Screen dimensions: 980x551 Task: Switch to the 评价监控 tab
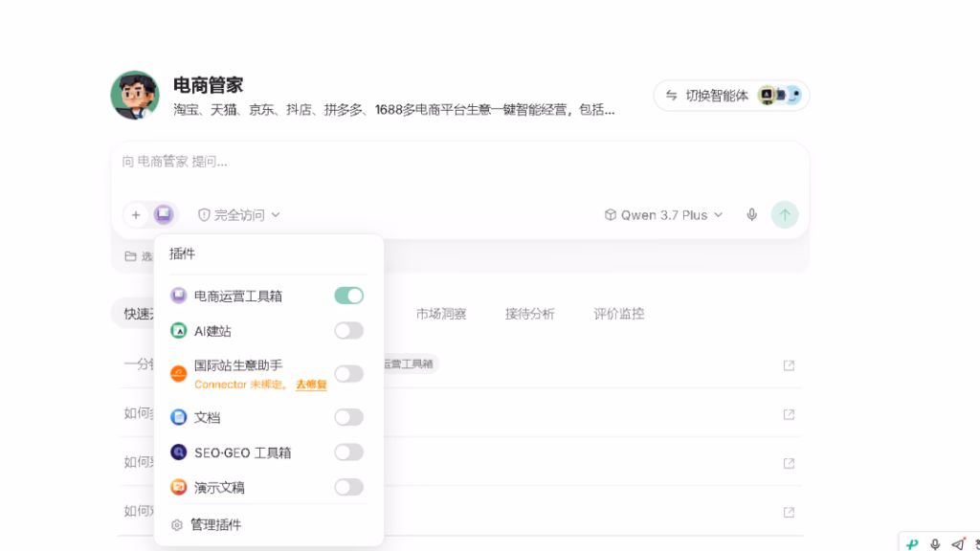point(619,314)
